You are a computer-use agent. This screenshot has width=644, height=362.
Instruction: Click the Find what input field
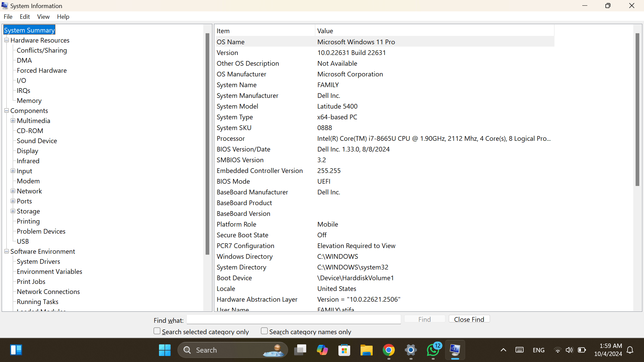[x=293, y=320]
